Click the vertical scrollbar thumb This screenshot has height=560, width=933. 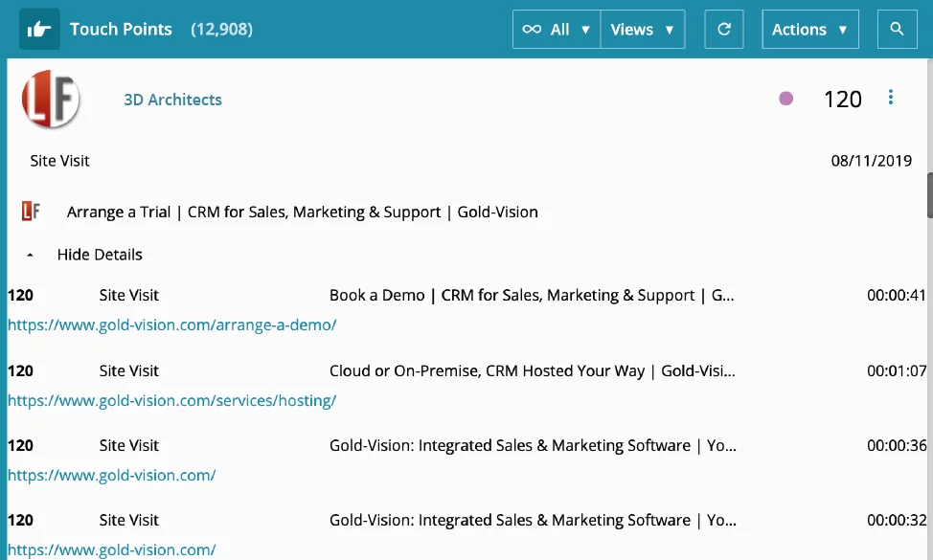tap(929, 195)
